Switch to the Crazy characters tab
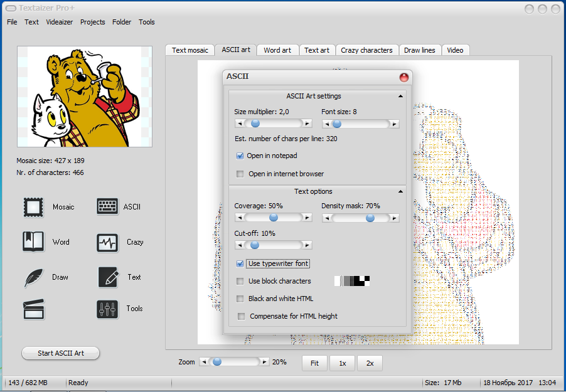The image size is (566, 392). tap(366, 50)
